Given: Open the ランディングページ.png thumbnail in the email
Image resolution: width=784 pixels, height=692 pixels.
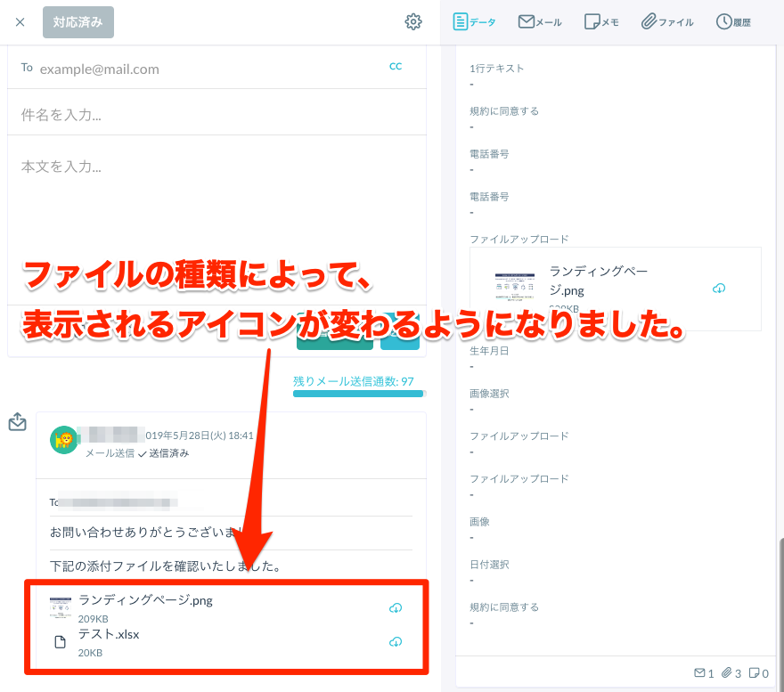Looking at the screenshot, I should [61, 608].
